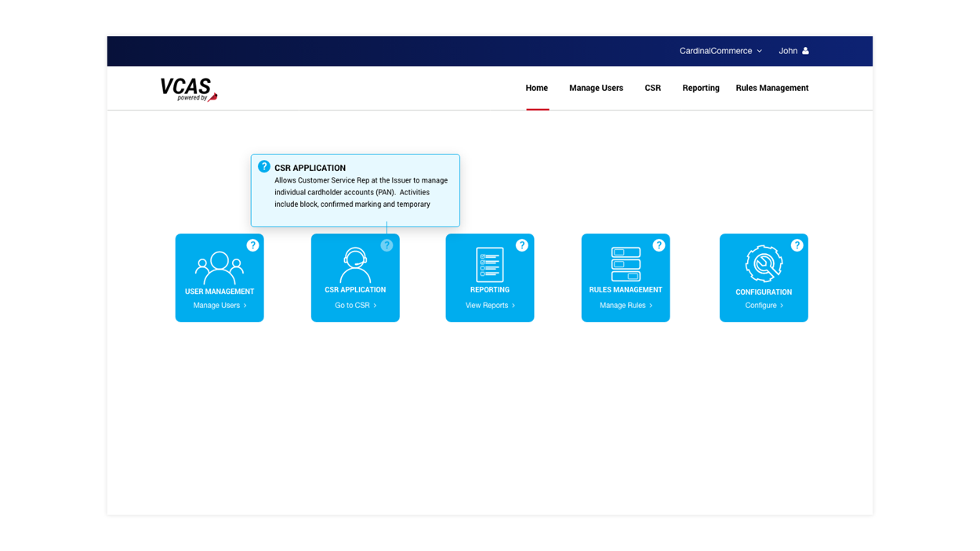
Task: Switch to Manage Users nav tab
Action: point(596,88)
